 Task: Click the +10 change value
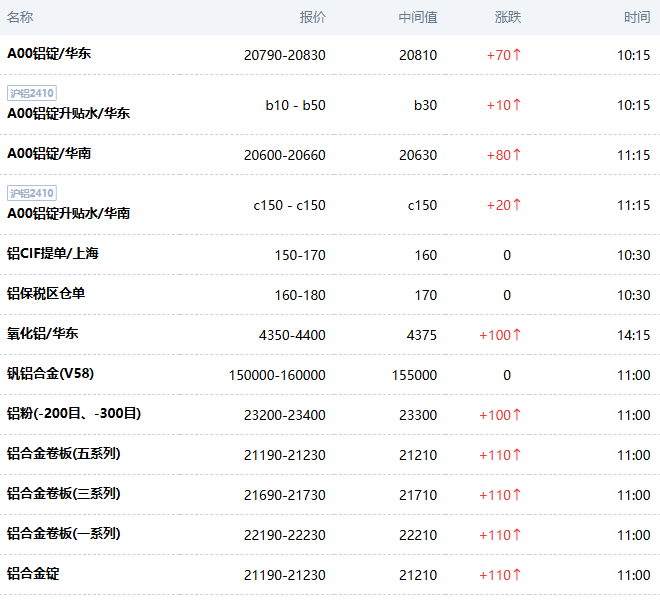point(503,105)
